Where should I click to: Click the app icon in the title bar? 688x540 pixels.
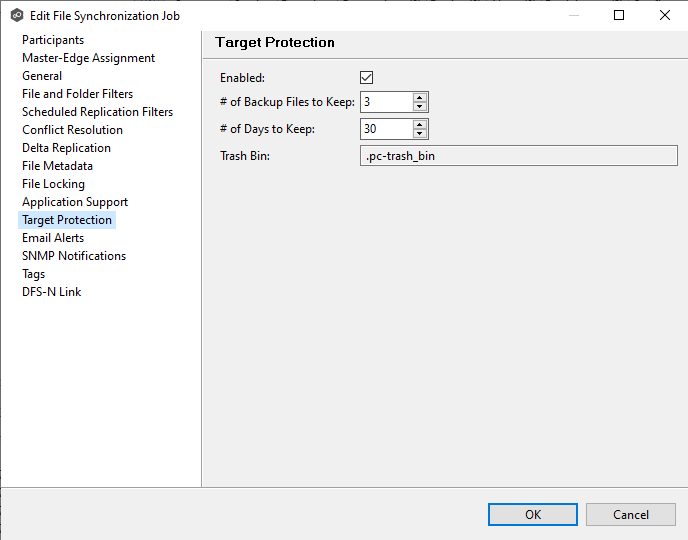(16, 15)
